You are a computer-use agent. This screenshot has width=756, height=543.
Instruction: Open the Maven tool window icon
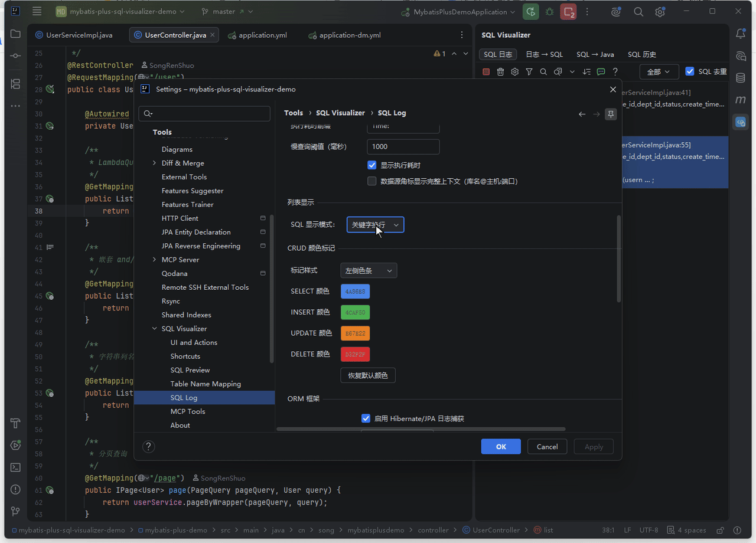(741, 100)
